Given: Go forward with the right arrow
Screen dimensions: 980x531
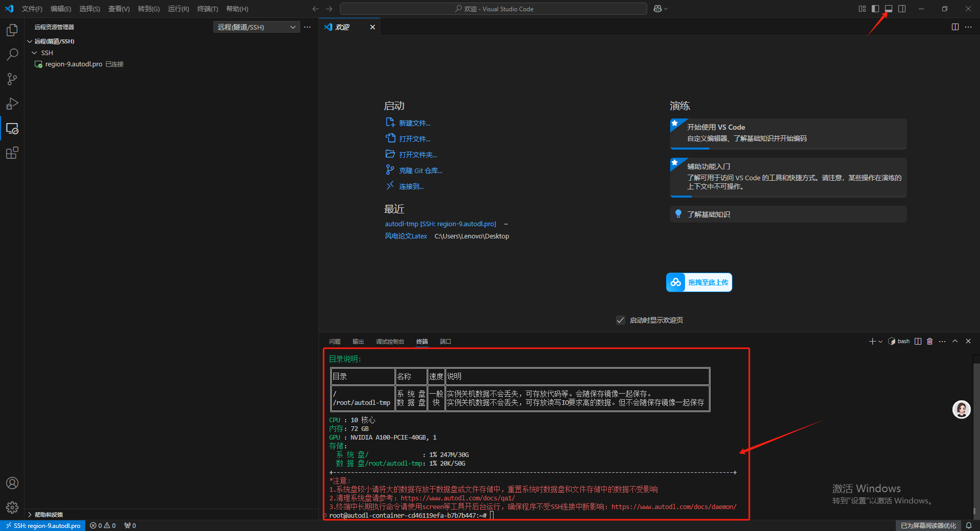Looking at the screenshot, I should (329, 9).
